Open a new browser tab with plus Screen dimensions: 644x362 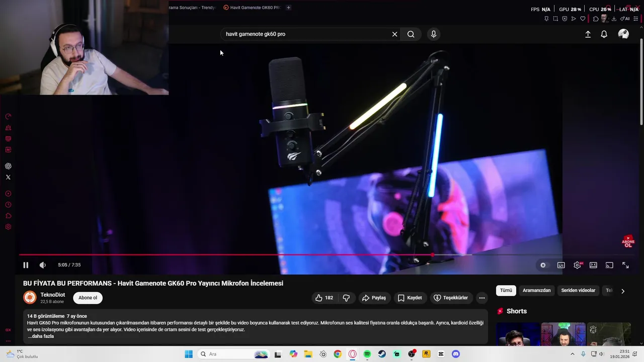(288, 8)
